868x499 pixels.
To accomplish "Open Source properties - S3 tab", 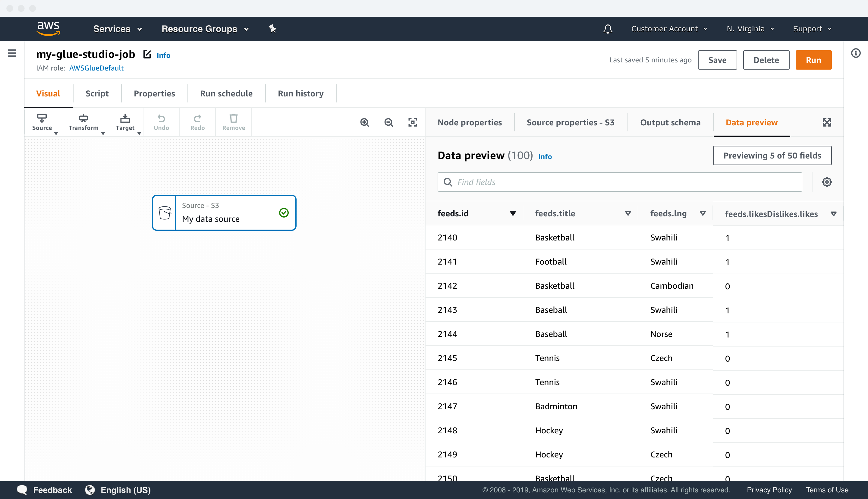I will coord(571,122).
